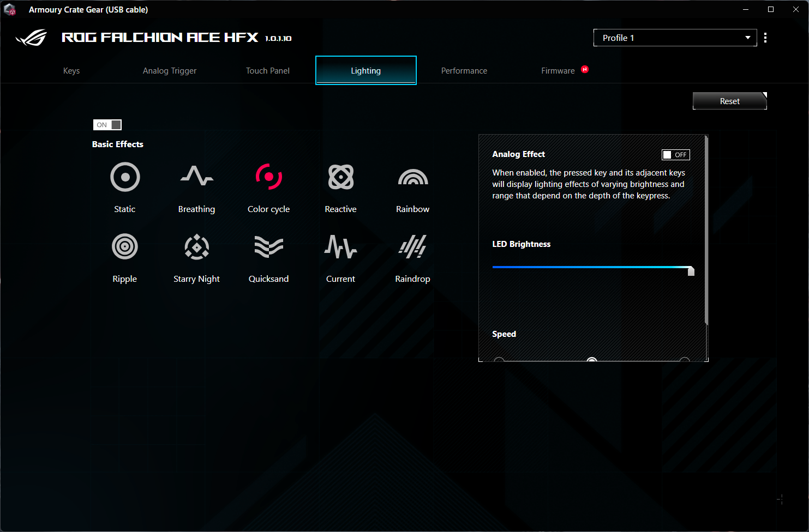Select the Lighting tab

point(366,70)
